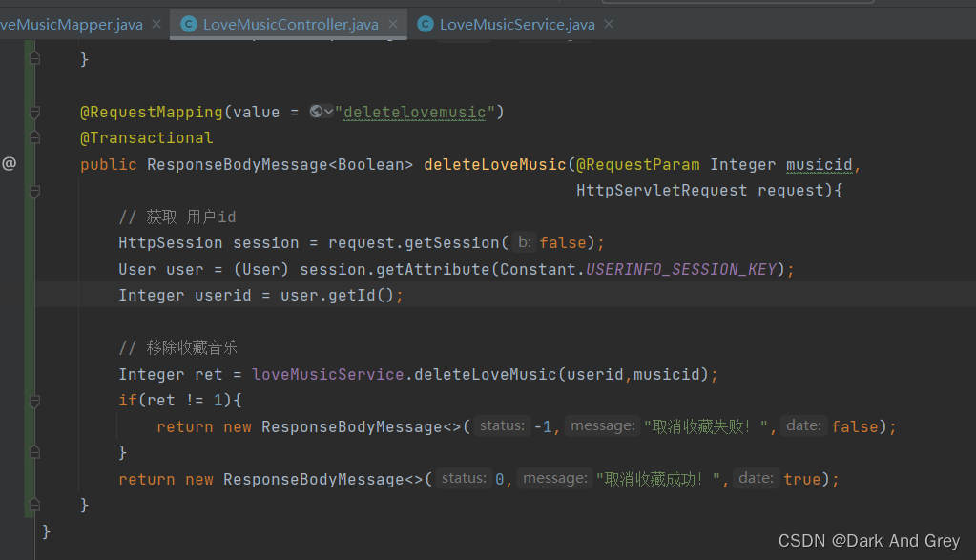Viewport: 976px width, 560px height.
Task: Click the @RequestParam annotation
Action: click(x=638, y=164)
